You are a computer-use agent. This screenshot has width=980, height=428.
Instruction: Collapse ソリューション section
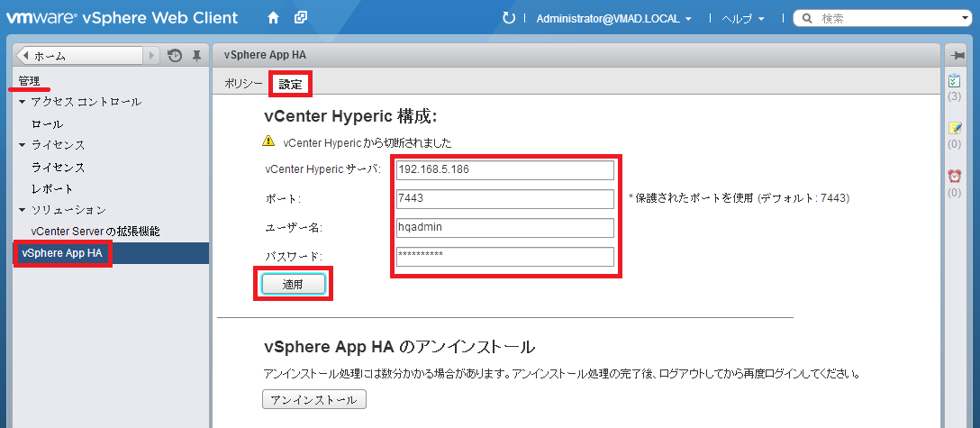pyautogui.click(x=23, y=209)
